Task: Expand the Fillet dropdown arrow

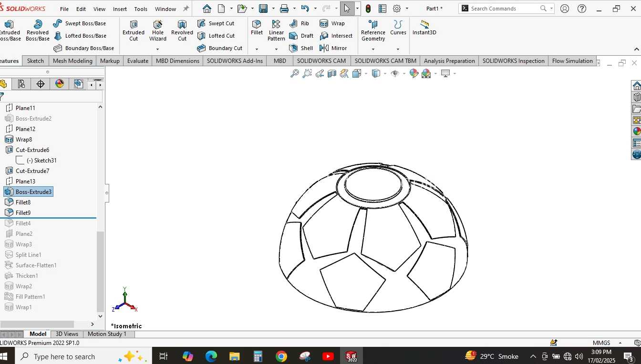Action: pyautogui.click(x=257, y=49)
